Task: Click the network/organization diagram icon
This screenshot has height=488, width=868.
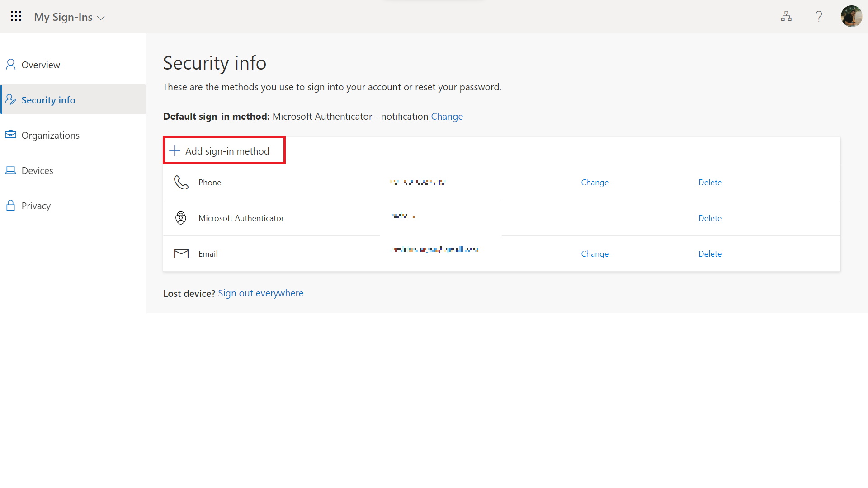Action: point(786,16)
